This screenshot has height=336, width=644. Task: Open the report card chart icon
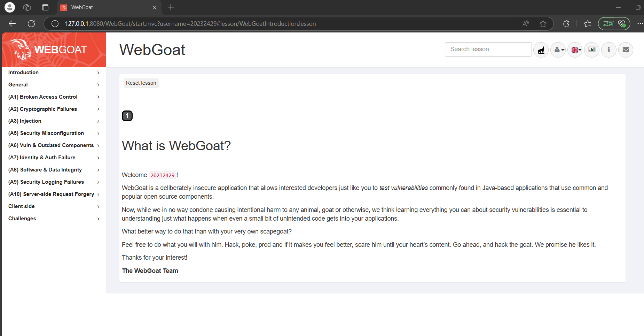(x=592, y=49)
